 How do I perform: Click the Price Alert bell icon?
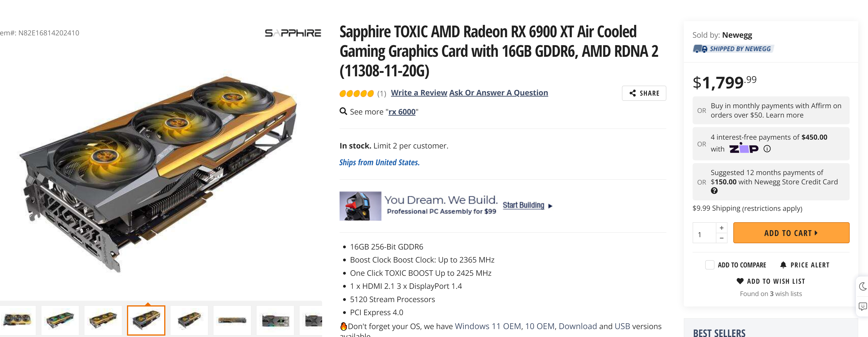pyautogui.click(x=783, y=265)
